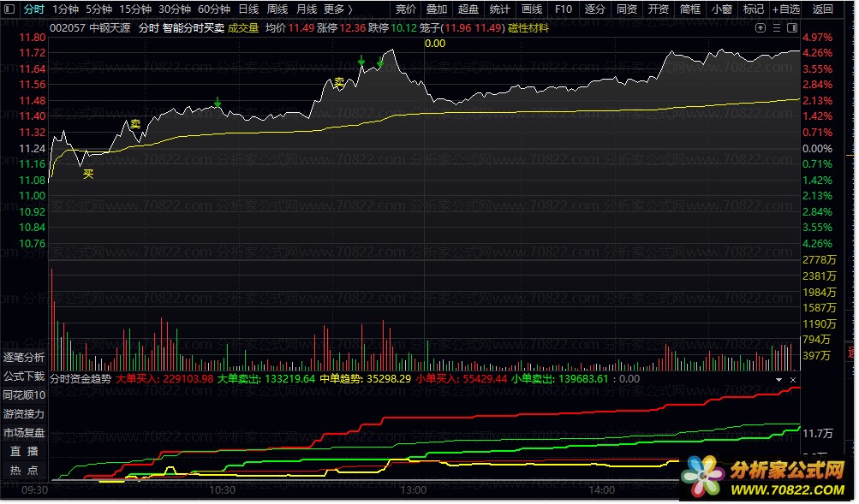This screenshot has width=859, height=504.
Task: Switch to the 日线 daily chart tab
Action: pos(248,9)
